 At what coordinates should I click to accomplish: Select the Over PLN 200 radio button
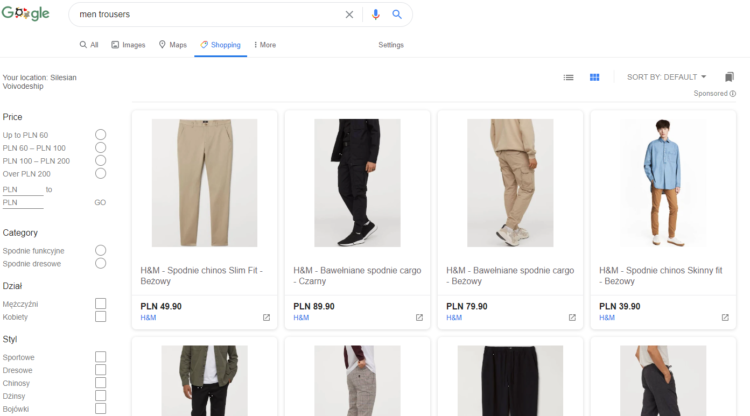point(100,173)
